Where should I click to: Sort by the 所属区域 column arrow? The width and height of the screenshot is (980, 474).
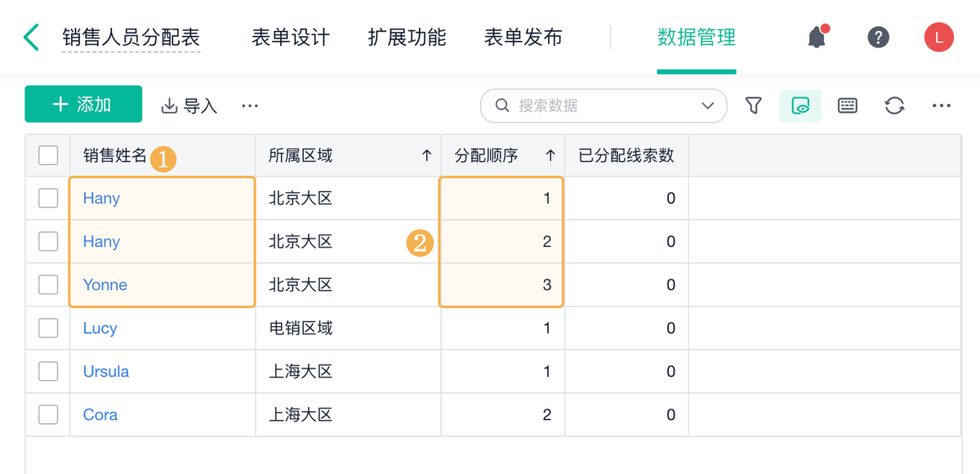[426, 155]
